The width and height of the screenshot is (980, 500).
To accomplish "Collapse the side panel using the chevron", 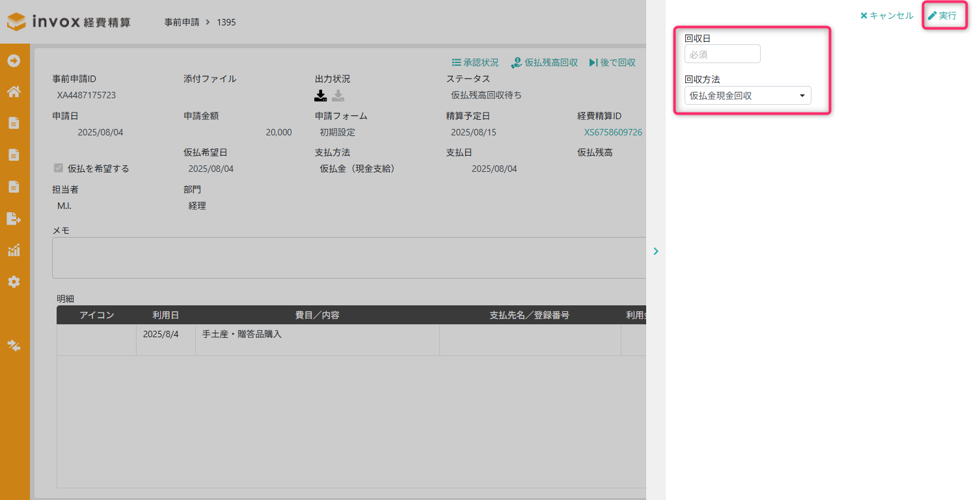I will 655,251.
